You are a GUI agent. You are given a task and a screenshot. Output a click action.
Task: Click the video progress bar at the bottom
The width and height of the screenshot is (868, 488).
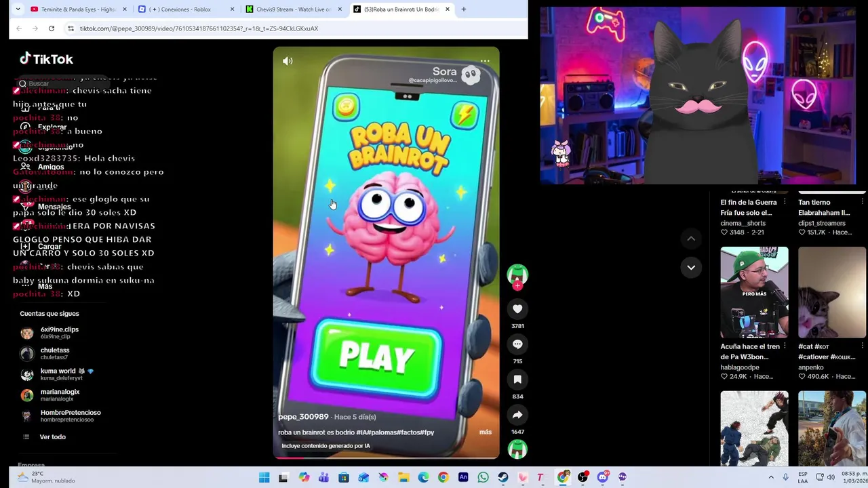(387, 457)
